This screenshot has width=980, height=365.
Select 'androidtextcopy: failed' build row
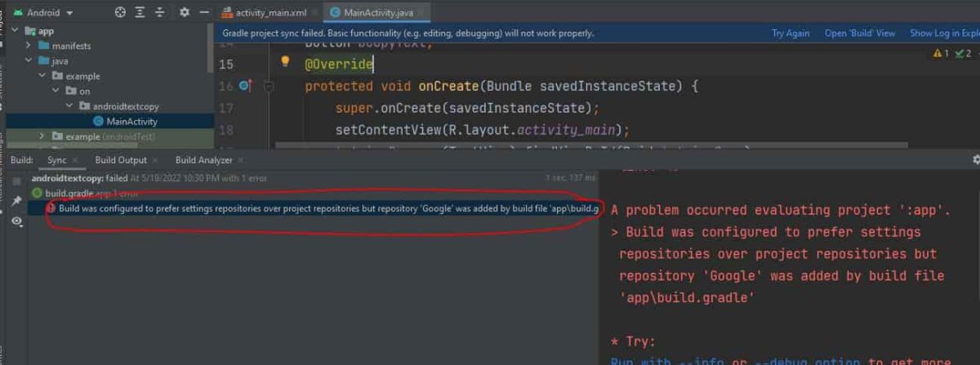point(314,178)
